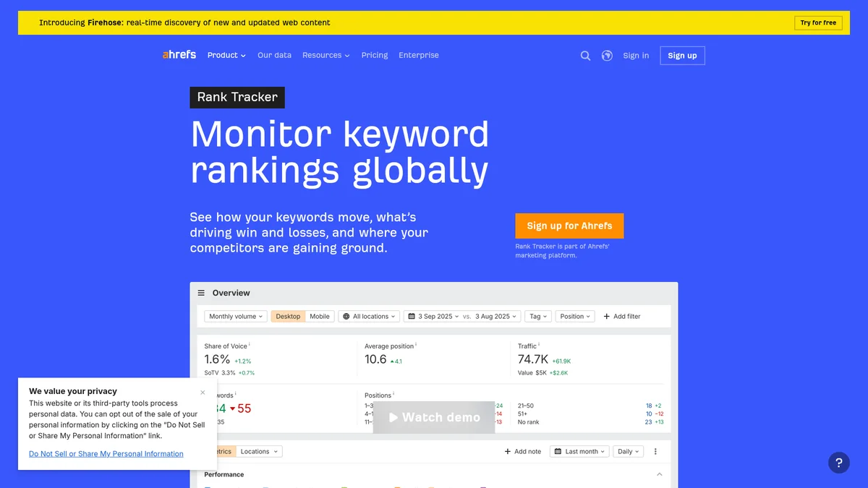Viewport: 868px width, 488px height.
Task: Open Do Not Sell or Share link
Action: (106, 454)
